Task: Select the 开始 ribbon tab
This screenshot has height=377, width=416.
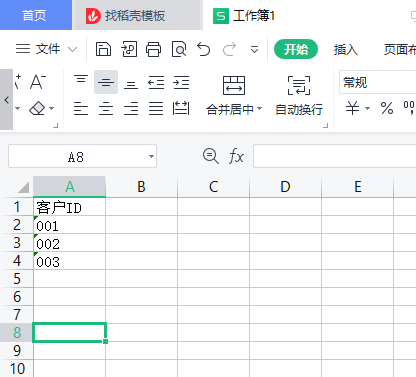Action: [296, 49]
